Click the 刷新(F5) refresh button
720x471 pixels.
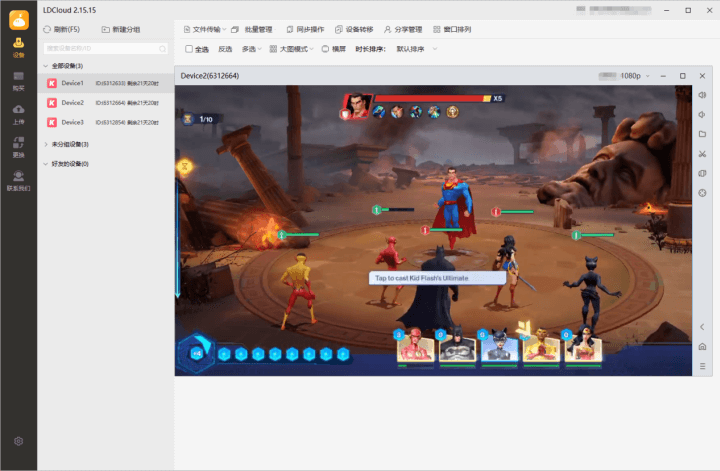pyautogui.click(x=62, y=29)
